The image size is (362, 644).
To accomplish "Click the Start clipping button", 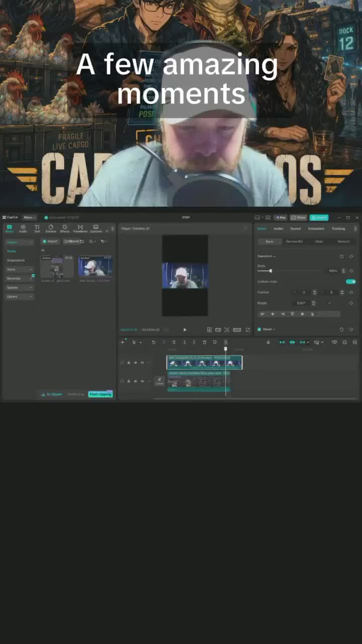I will point(101,394).
